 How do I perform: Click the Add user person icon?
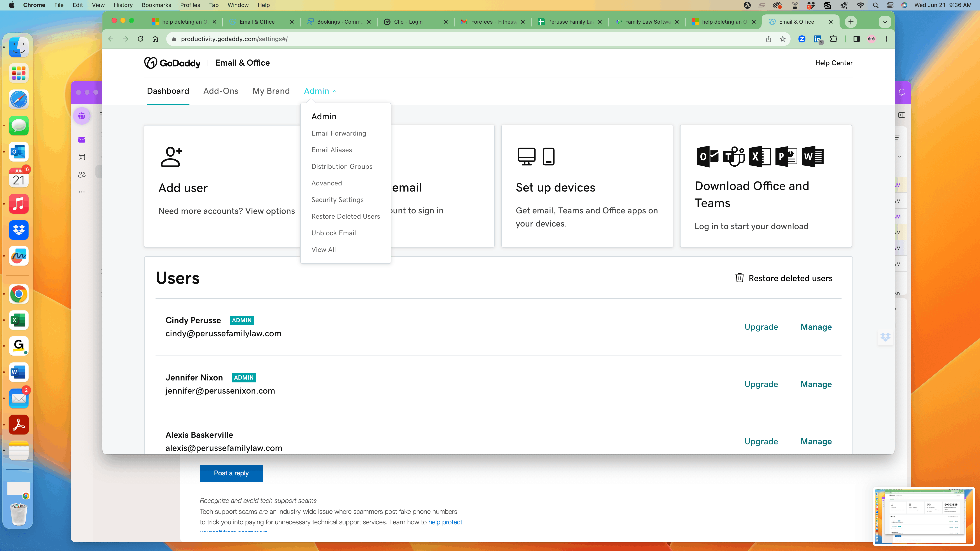pos(171,157)
